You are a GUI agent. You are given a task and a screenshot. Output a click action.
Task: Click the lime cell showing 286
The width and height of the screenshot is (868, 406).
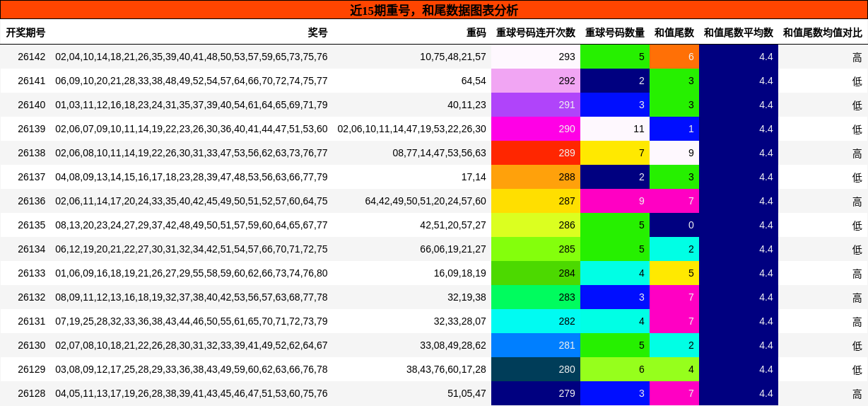click(536, 225)
